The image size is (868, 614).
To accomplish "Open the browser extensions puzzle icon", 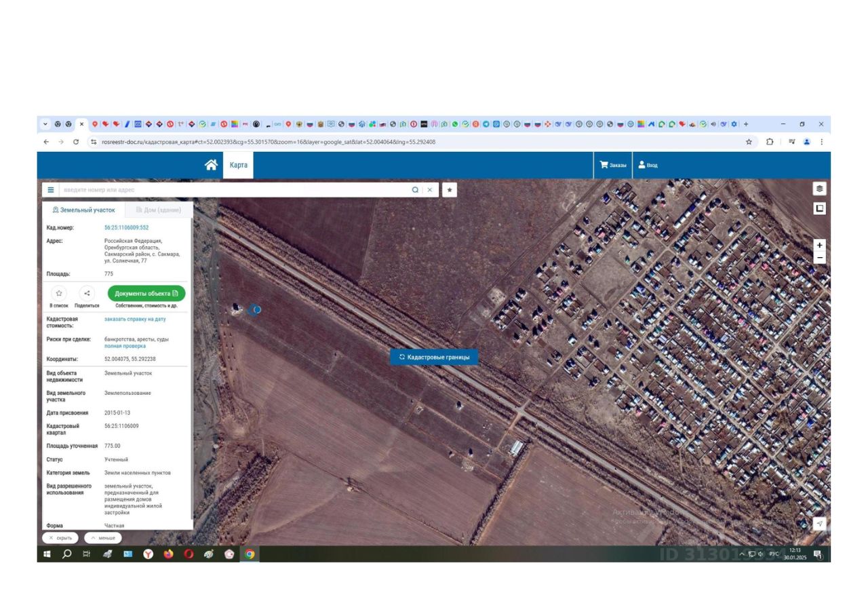I will pyautogui.click(x=770, y=142).
